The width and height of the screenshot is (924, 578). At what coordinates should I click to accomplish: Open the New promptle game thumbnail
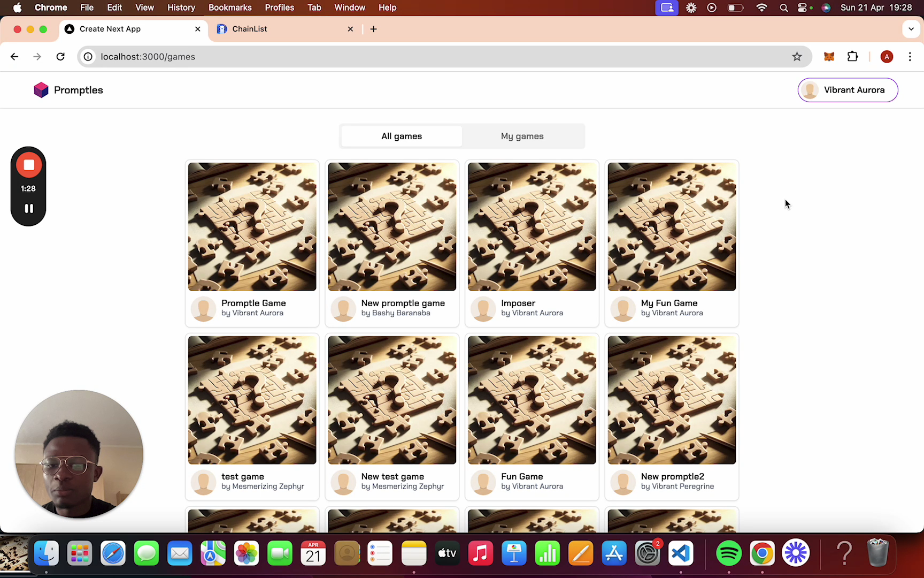point(392,227)
